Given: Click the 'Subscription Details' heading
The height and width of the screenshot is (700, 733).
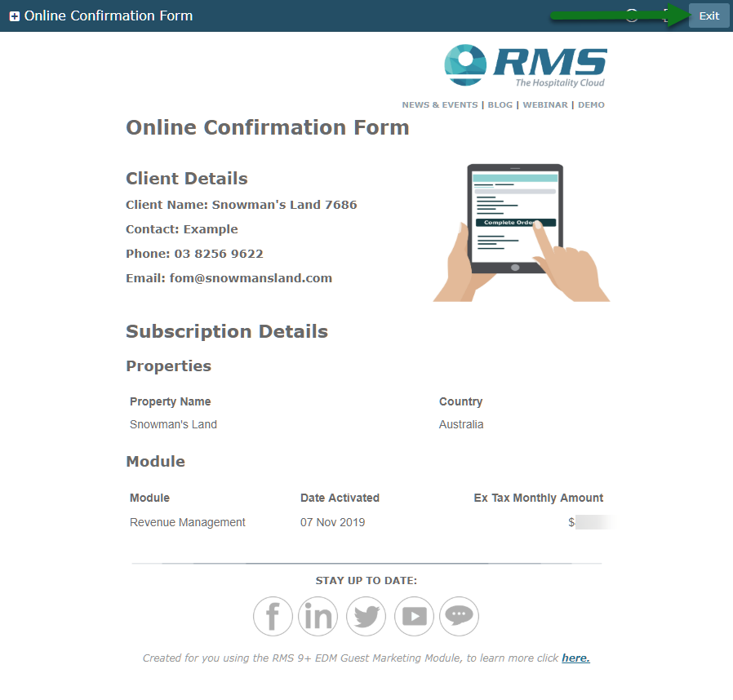Looking at the screenshot, I should (227, 331).
